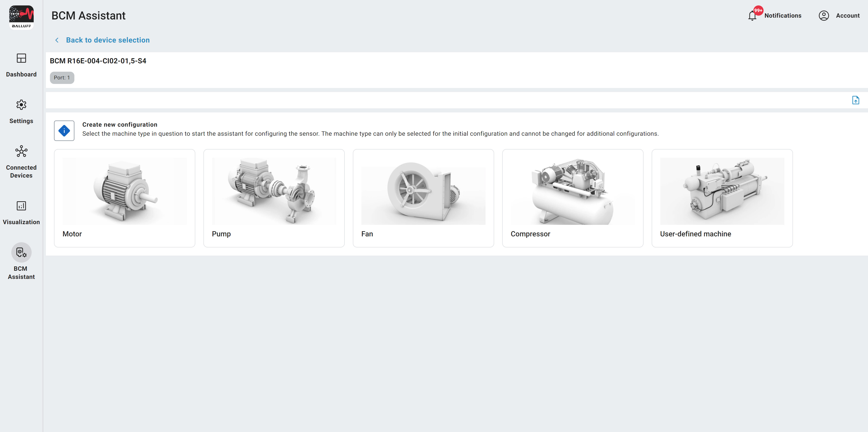The width and height of the screenshot is (868, 432).
Task: Open the Dashboard sidebar icon
Action: [21, 58]
